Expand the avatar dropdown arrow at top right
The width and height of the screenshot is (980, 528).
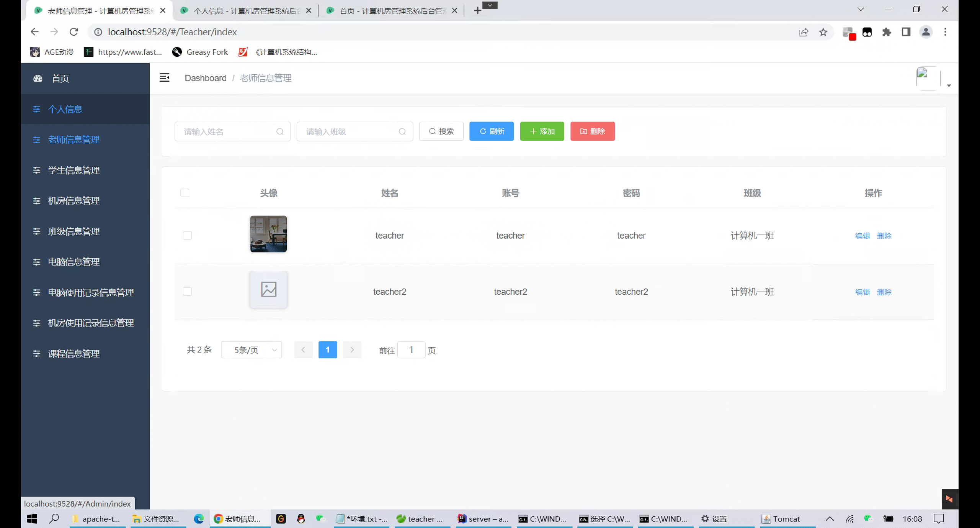(949, 85)
